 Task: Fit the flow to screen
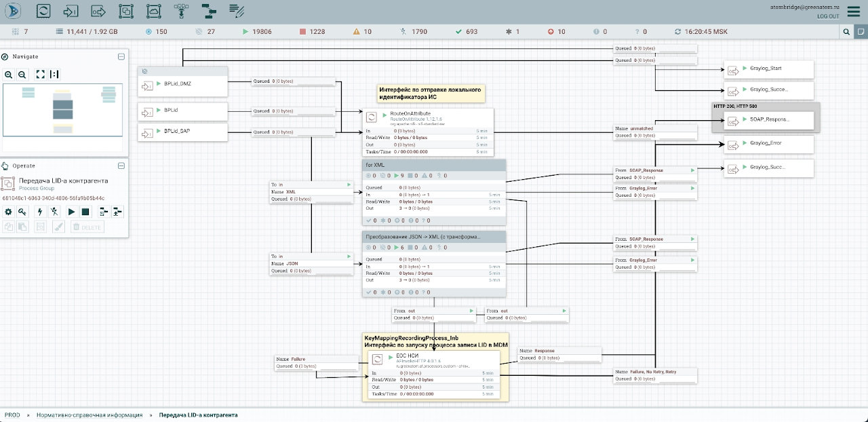pyautogui.click(x=40, y=75)
